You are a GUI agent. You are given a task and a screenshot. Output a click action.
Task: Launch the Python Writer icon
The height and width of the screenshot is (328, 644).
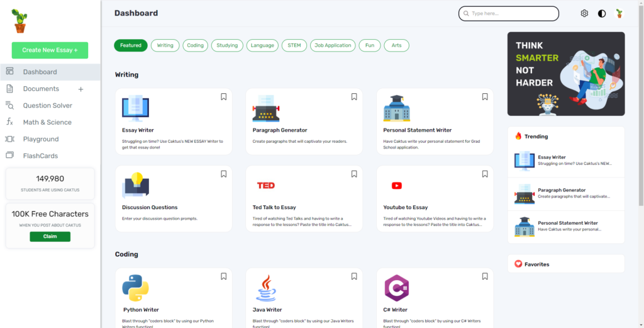click(135, 288)
